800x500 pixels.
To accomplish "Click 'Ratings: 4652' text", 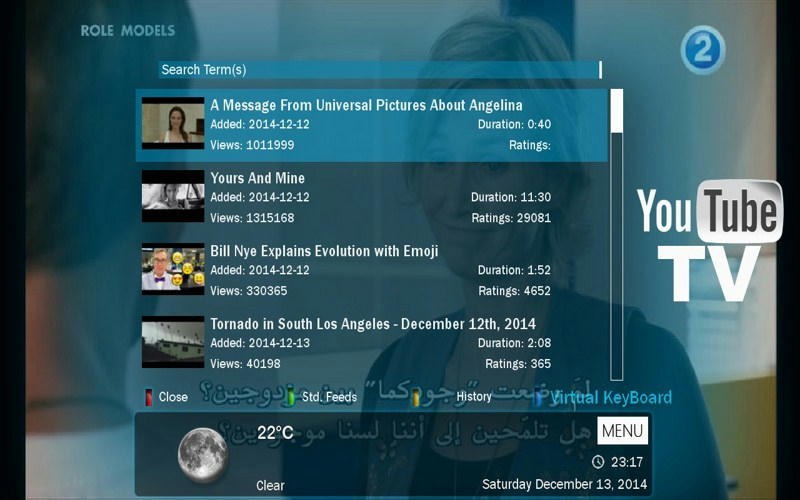I will (x=514, y=291).
